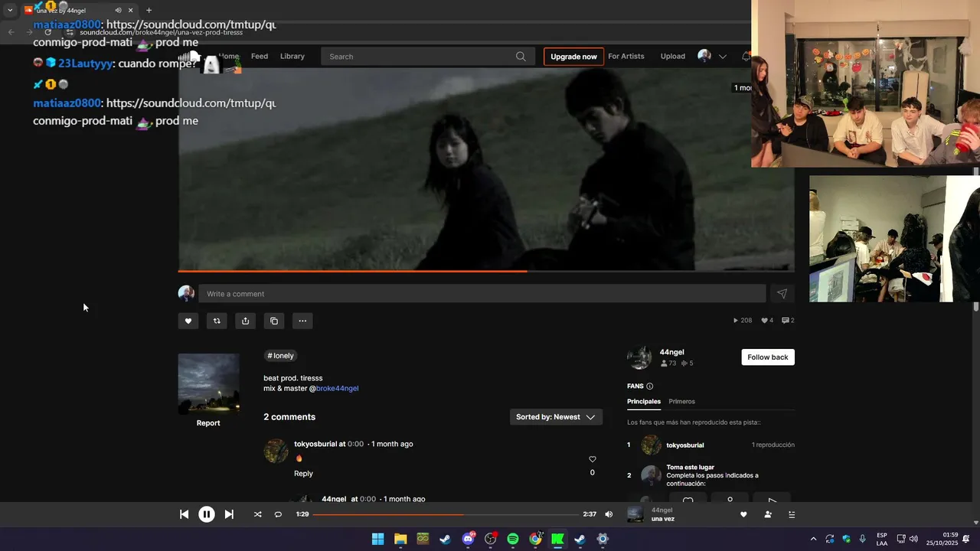Open una vez title in player bar
Screen dimensions: 980x551
(x=663, y=519)
